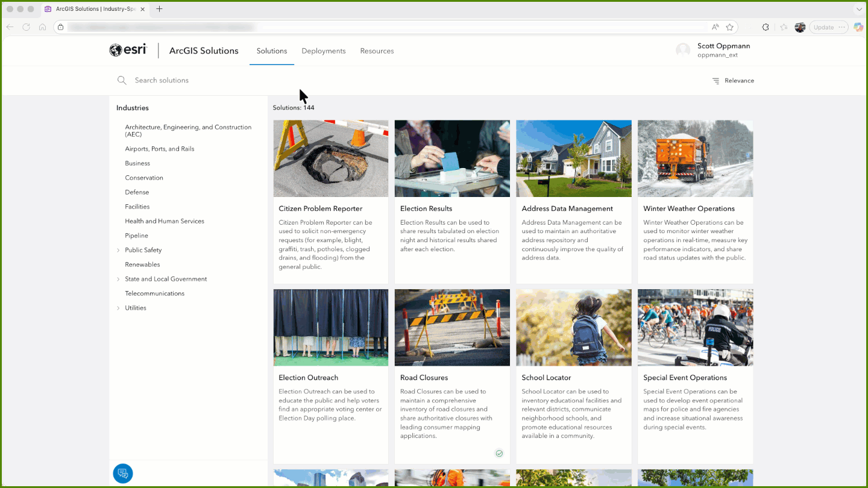Click in the Search solutions field
The width and height of the screenshot is (868, 488).
coord(410,80)
